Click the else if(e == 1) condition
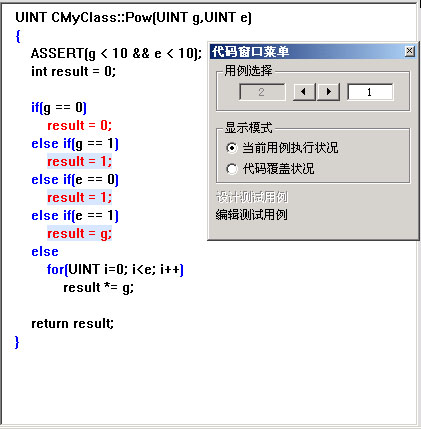 pyautogui.click(x=75, y=216)
